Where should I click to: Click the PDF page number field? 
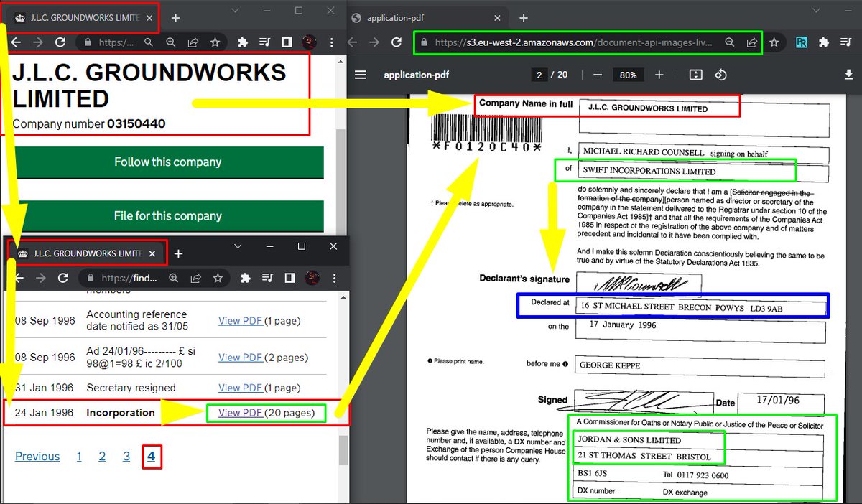(x=538, y=75)
